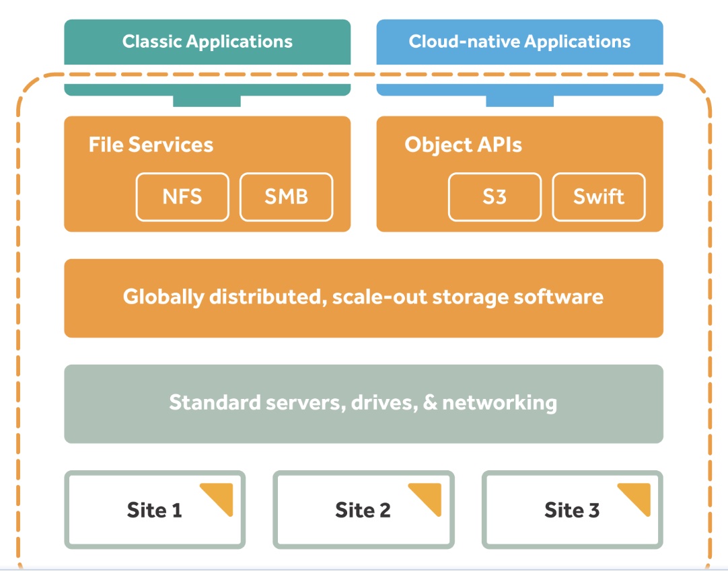Select the gray servers and networking bar
This screenshot has width=728, height=588.
(x=364, y=403)
